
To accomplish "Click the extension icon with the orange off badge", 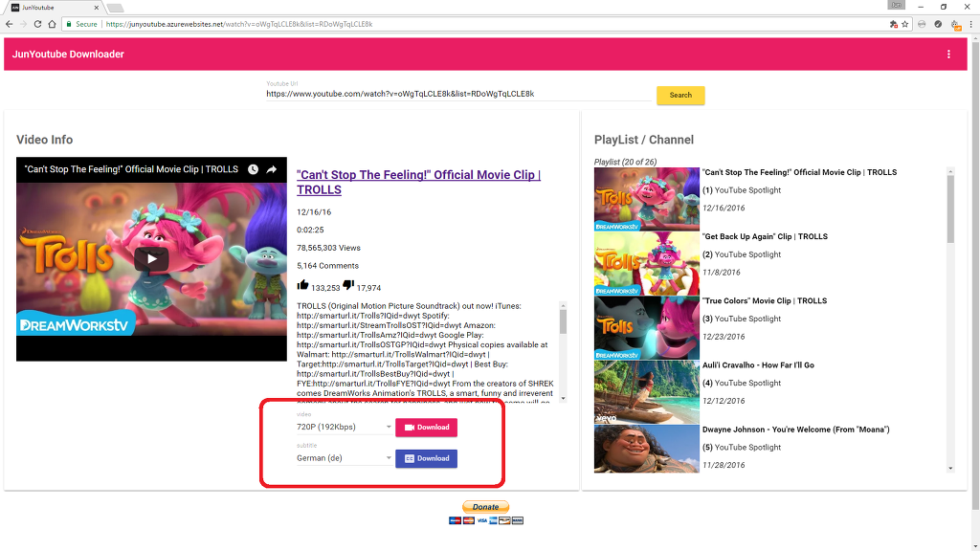I will pos(955,25).
